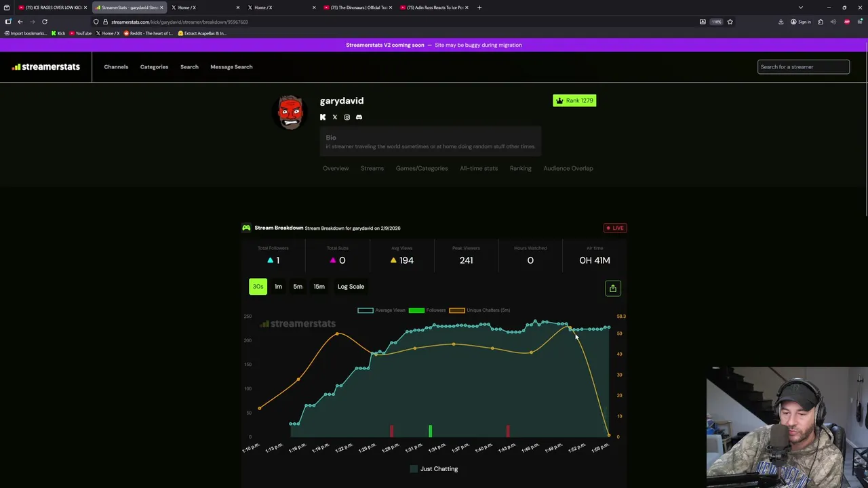Image resolution: width=868 pixels, height=488 pixels.
Task: Toggle Average Views legend series
Action: pyautogui.click(x=382, y=310)
